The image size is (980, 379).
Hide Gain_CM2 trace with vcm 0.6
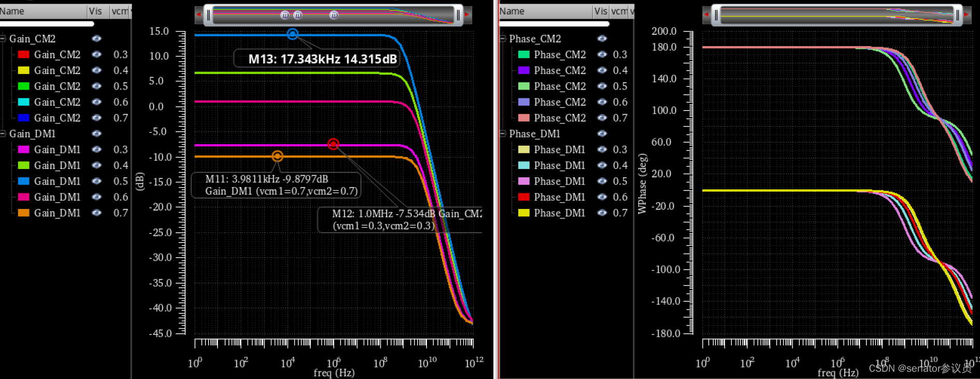96,102
